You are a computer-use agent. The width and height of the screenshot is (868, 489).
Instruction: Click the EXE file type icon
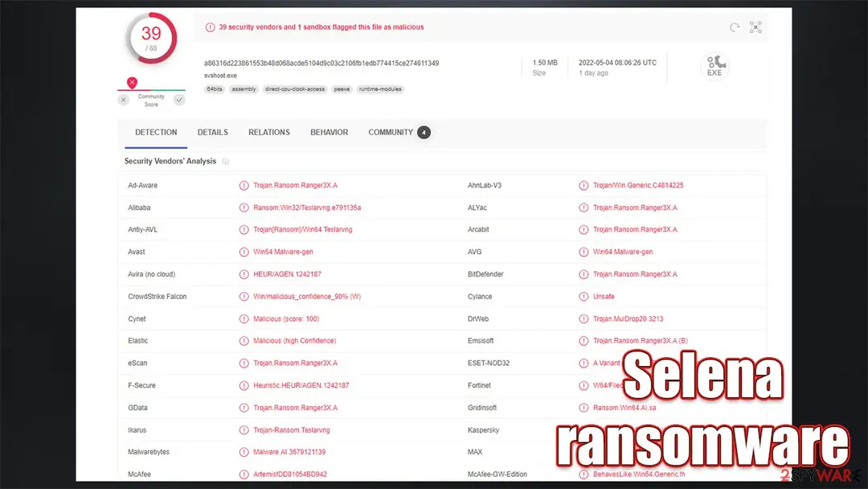(714, 66)
